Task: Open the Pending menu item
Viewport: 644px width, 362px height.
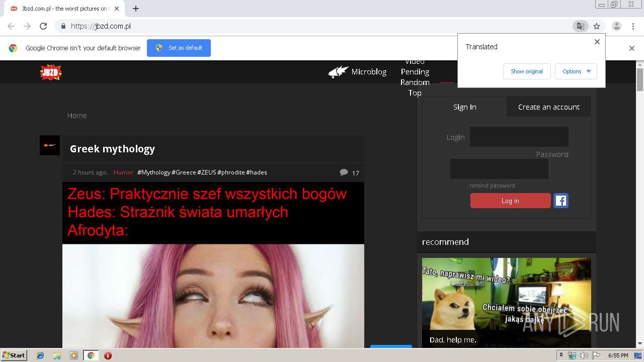Action: [x=415, y=72]
